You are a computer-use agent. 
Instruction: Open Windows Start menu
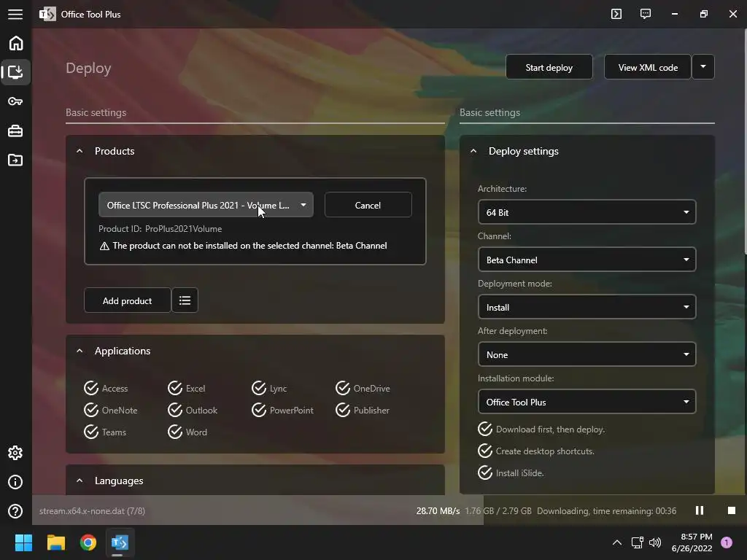tap(23, 542)
